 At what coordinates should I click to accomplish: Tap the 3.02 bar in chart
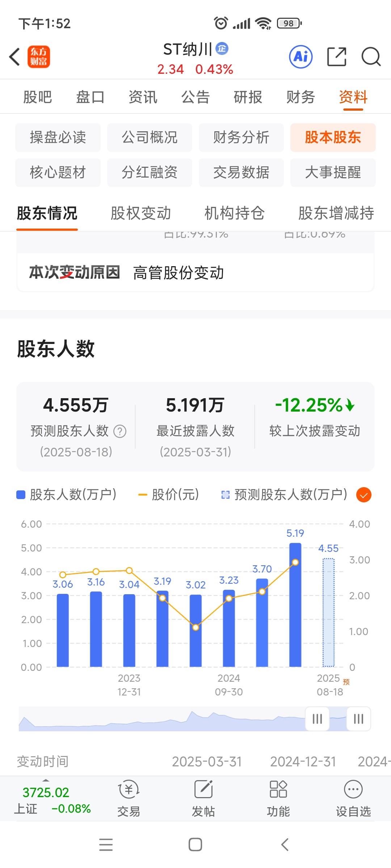coord(195,630)
